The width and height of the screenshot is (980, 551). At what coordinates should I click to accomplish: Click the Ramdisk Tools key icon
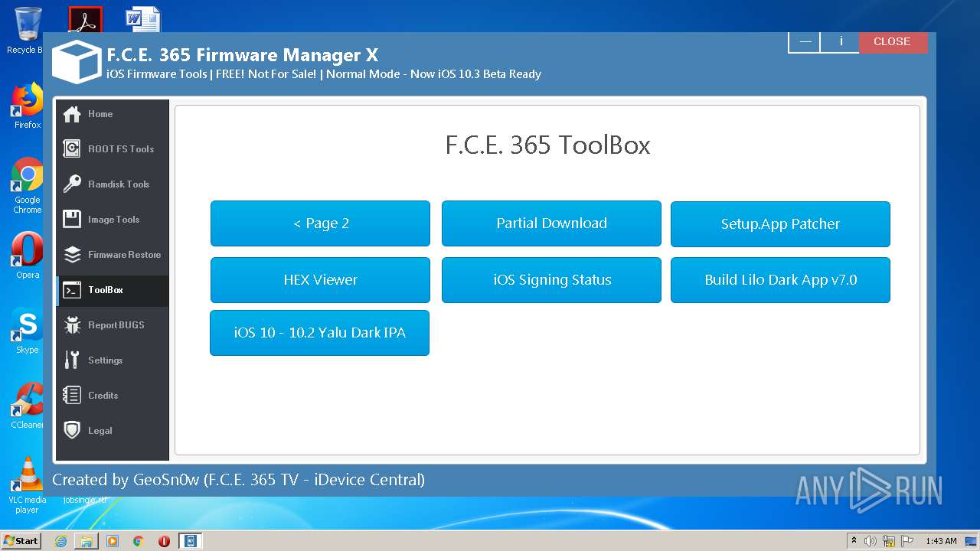[72, 184]
